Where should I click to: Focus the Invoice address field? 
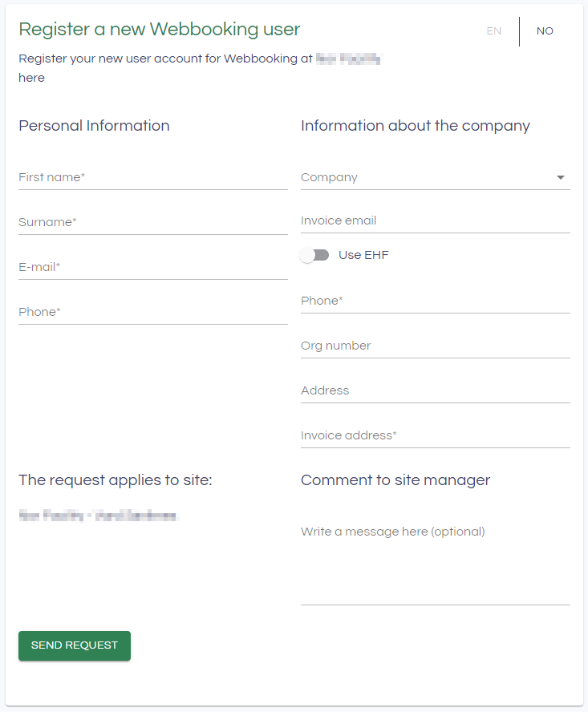click(x=435, y=435)
